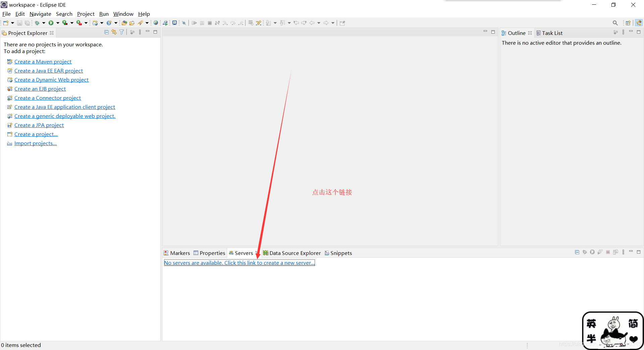This screenshot has width=644, height=350.
Task: Select the Outline tab
Action: [514, 33]
